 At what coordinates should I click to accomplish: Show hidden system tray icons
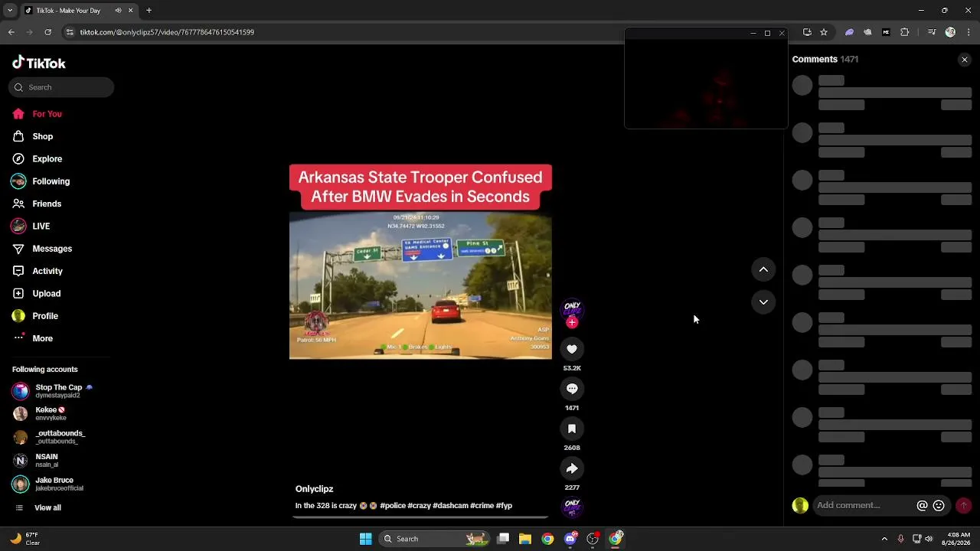pos(884,539)
